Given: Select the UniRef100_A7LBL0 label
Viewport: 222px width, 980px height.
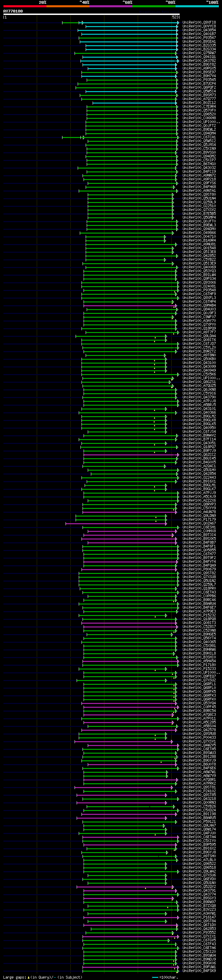Looking at the screenshot, I should [x=199, y=860].
